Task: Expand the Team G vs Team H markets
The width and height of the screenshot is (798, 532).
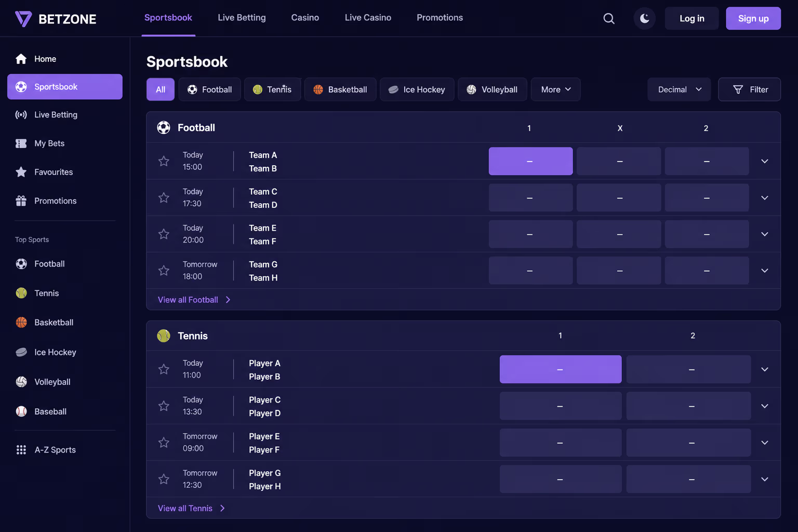Action: click(765, 270)
